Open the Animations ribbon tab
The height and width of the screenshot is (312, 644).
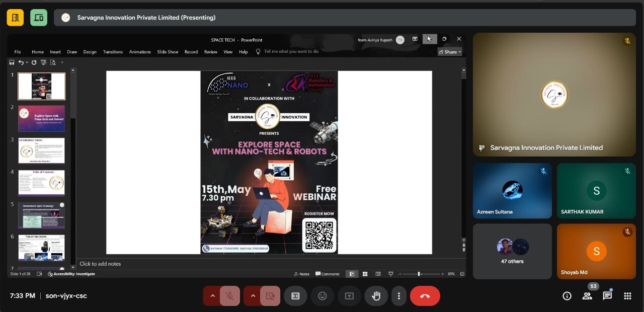[140, 52]
